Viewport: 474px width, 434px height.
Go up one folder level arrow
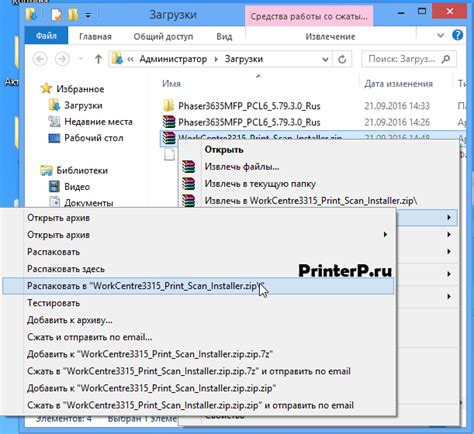[x=98, y=59]
